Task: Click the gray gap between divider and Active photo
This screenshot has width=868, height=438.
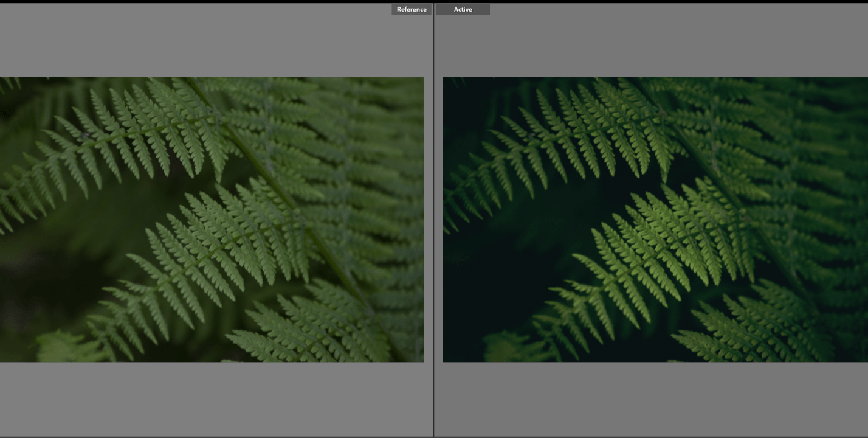Action: point(438,219)
